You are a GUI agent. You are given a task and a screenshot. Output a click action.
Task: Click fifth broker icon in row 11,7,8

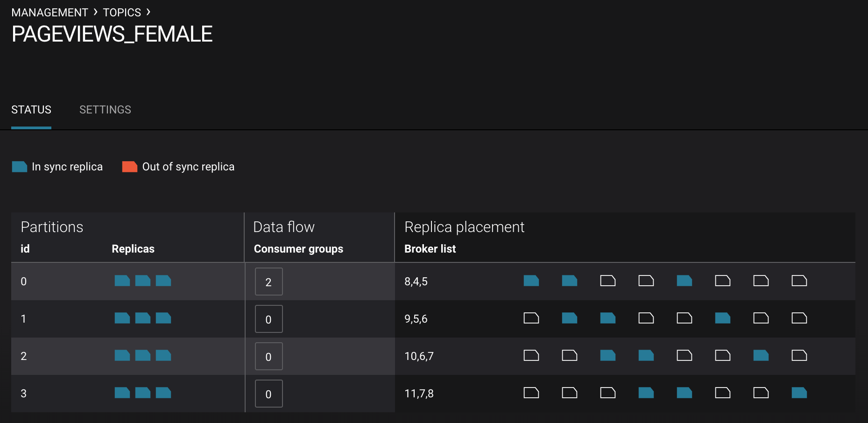pyautogui.click(x=685, y=393)
